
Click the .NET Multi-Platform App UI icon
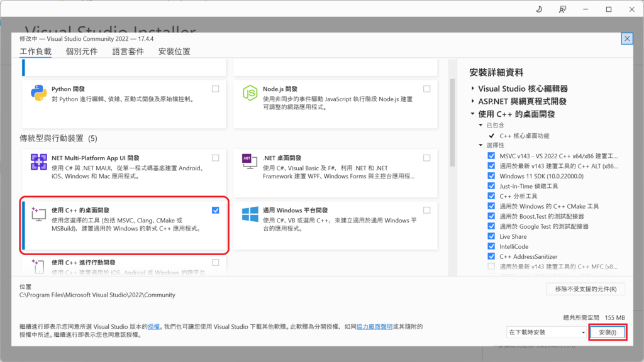click(38, 162)
